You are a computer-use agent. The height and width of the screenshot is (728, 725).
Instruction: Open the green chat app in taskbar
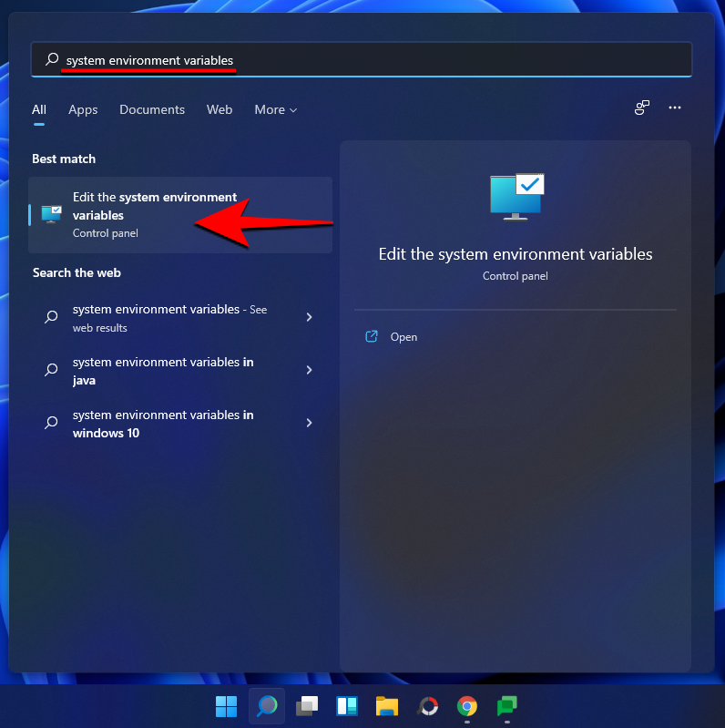pyautogui.click(x=507, y=706)
